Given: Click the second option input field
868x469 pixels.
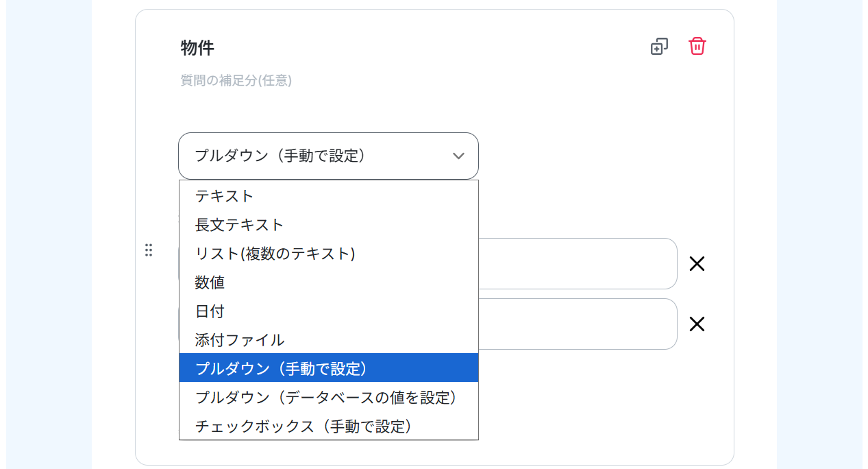Looking at the screenshot, I should click(x=578, y=324).
